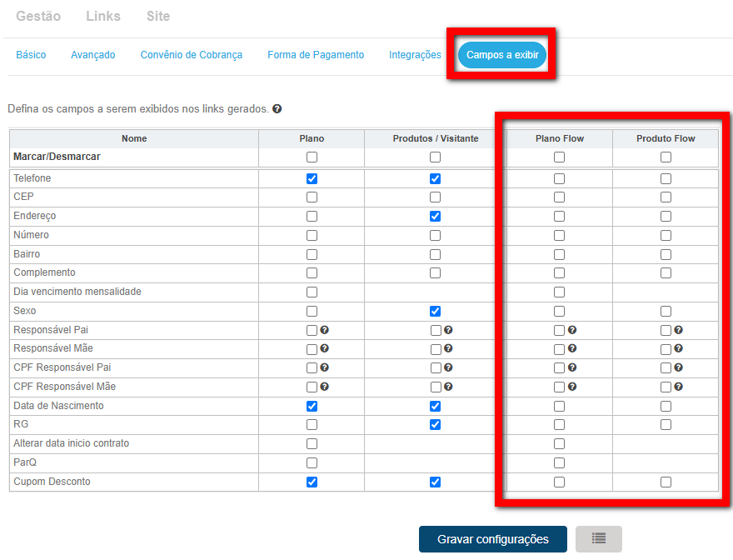This screenshot has width=733, height=560.
Task: Click help icon beside the fields description text
Action: point(277,109)
